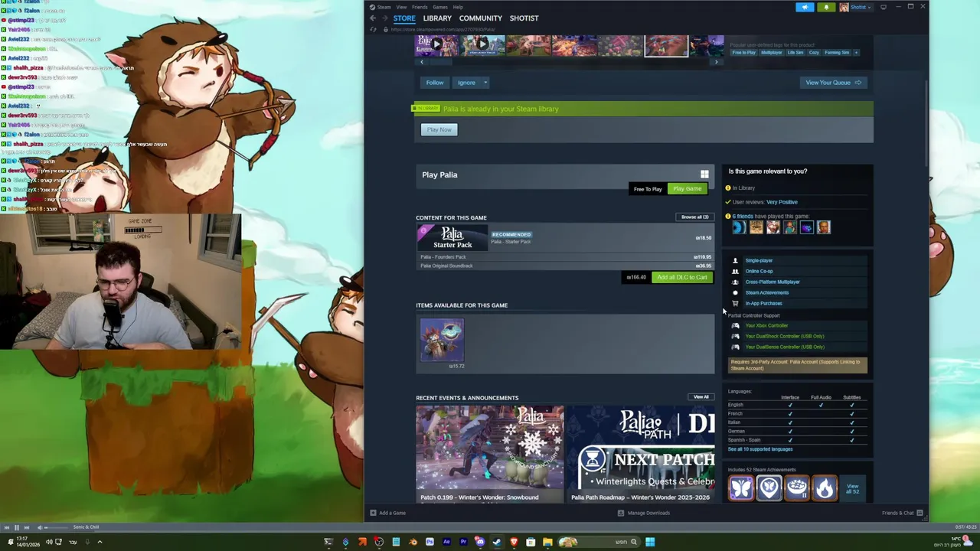Image resolution: width=980 pixels, height=551 pixels.
Task: Open Manage Downloads
Action: coord(643,513)
